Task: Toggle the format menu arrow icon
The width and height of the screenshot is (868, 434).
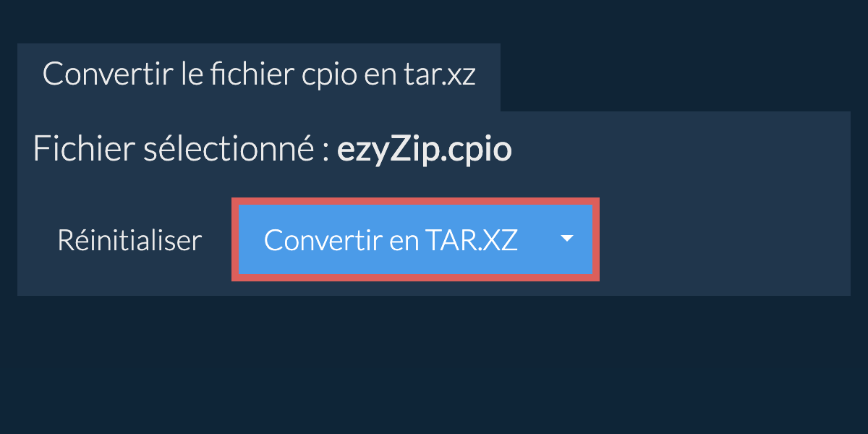Action: click(567, 239)
